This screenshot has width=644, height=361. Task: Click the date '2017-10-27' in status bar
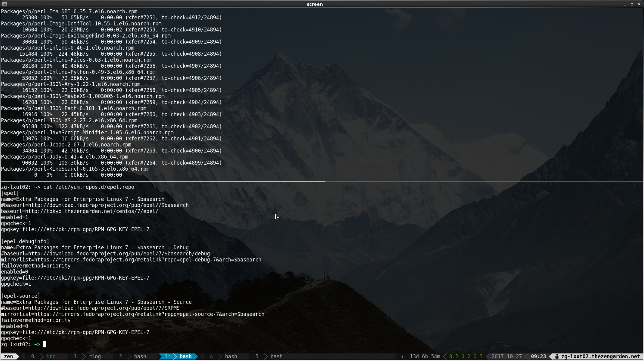(x=506, y=356)
